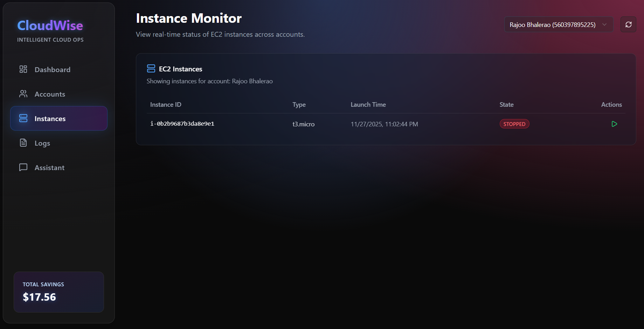Click 'Showing instances for account' subtitle
This screenshot has width=644, height=329.
[210, 81]
